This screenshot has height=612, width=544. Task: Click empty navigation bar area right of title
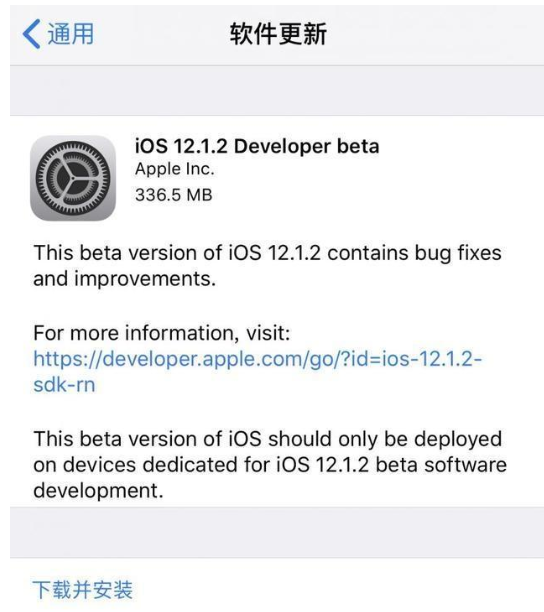(435, 34)
